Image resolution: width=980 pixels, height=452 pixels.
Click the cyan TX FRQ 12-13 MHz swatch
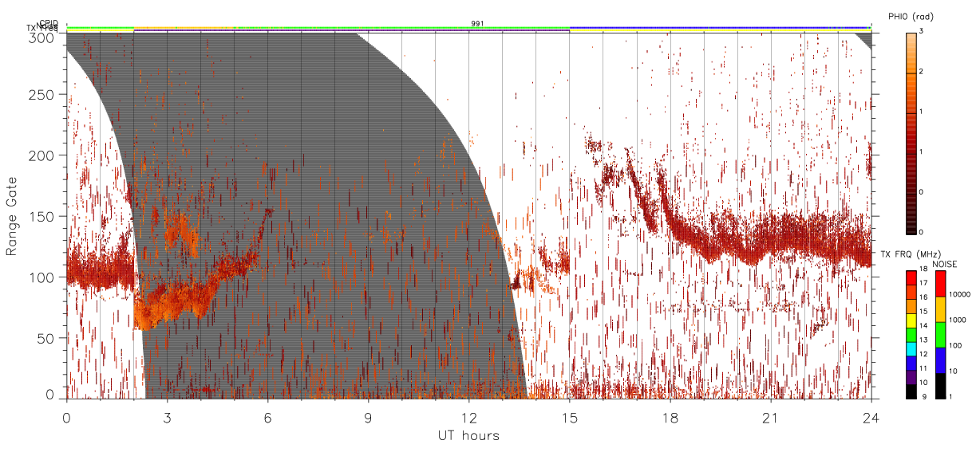coord(911,349)
